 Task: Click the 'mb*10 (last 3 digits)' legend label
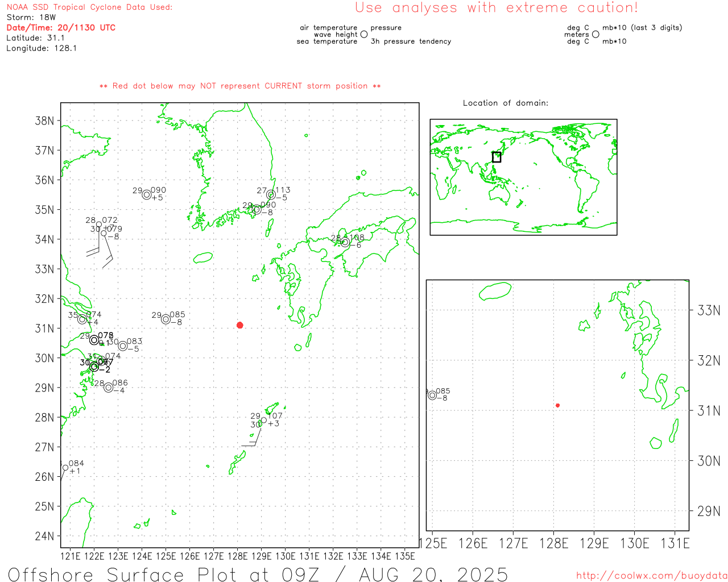tap(642, 28)
